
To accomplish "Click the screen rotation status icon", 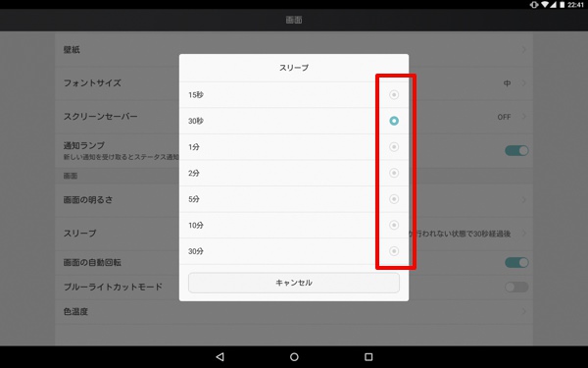I will click(x=534, y=5).
